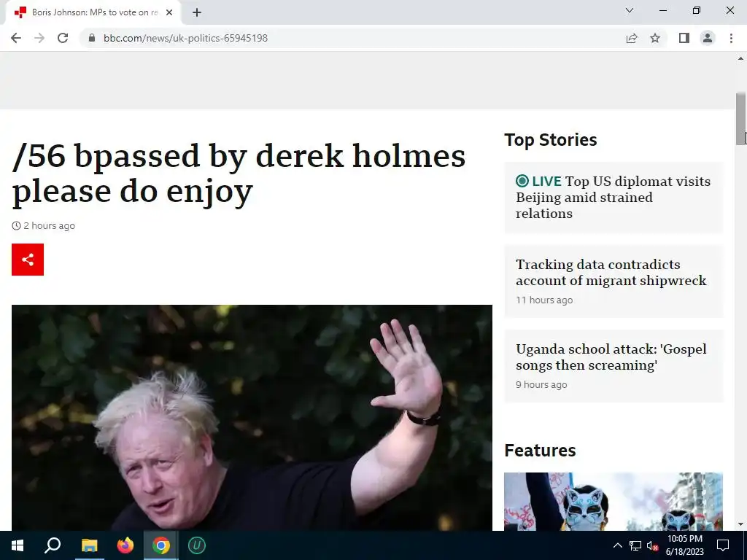Open the Features cat mask thumbnail
This screenshot has height=560, width=747.
(x=613, y=502)
